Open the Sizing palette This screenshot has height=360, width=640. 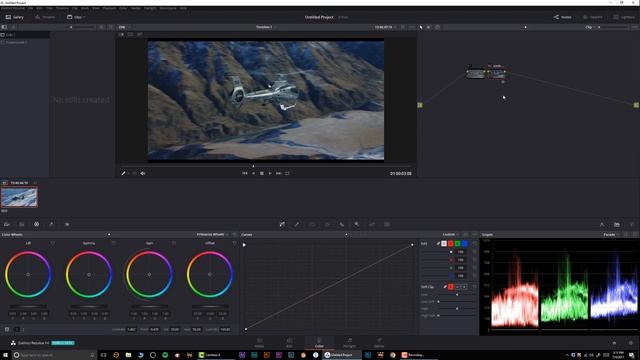tap(372, 224)
